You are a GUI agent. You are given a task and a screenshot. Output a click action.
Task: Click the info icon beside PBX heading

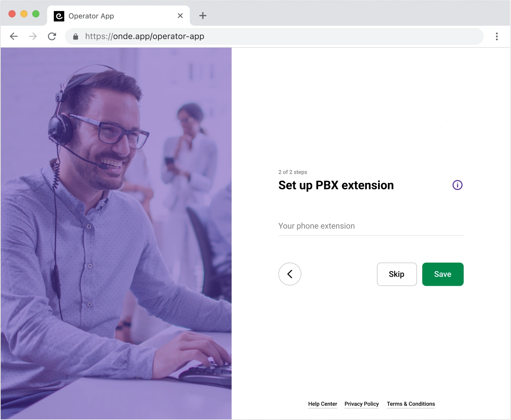pos(457,185)
